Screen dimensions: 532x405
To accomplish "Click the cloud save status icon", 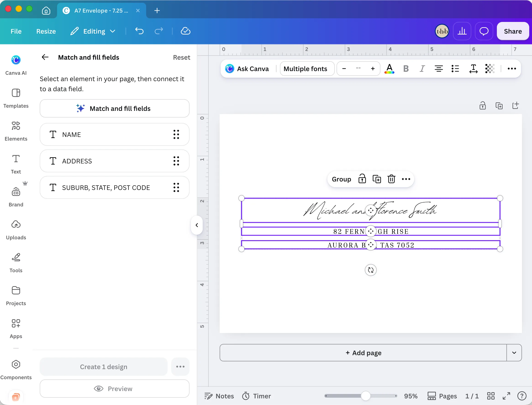I will click(x=185, y=31).
